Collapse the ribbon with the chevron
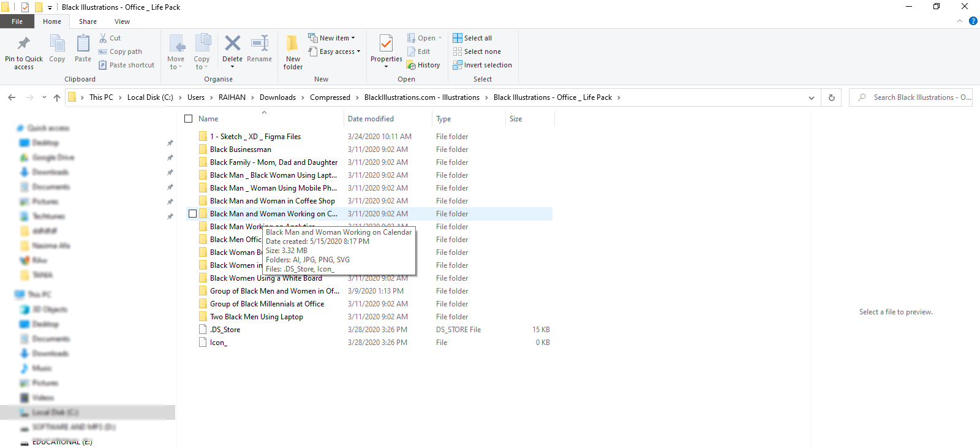 [960, 21]
